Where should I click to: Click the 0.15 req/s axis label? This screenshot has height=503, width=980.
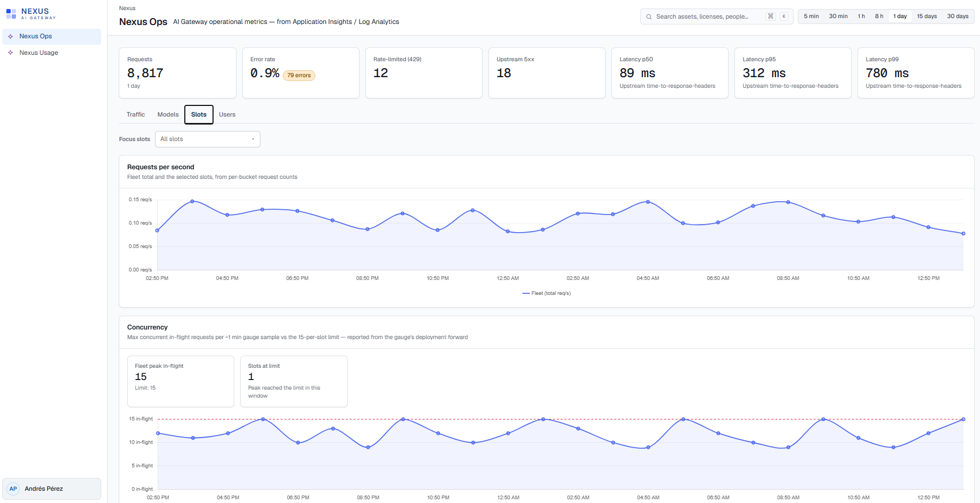[140, 200]
